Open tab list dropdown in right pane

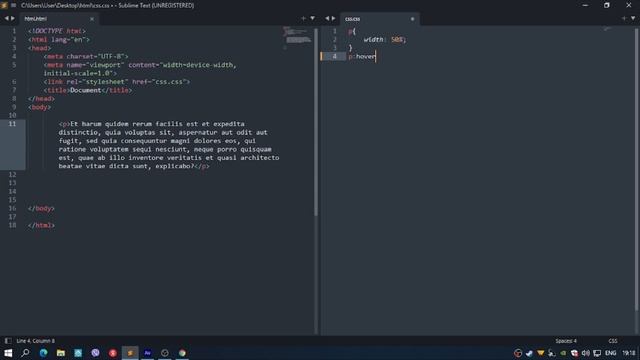tap(633, 18)
